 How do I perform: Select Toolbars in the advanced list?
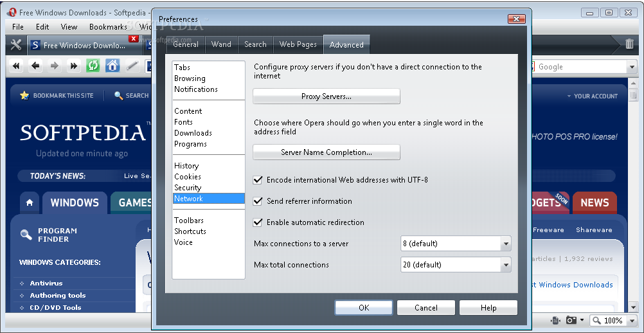pos(209,221)
